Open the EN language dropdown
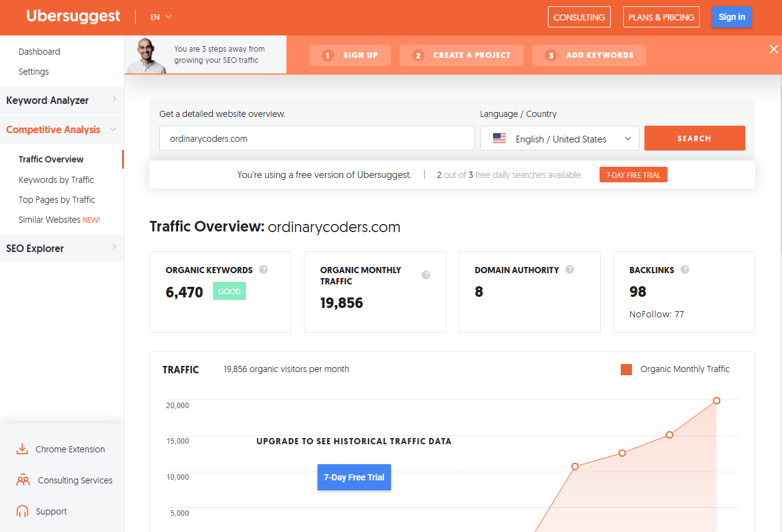782x532 pixels. pos(161,17)
